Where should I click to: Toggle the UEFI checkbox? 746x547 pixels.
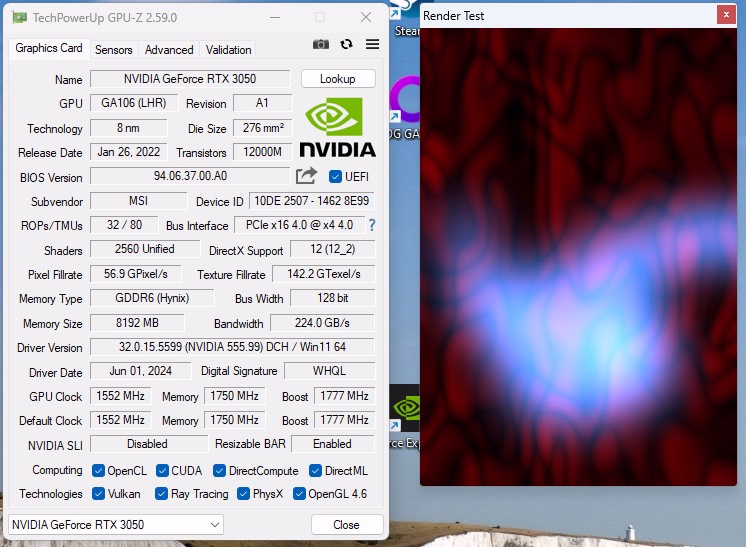tap(335, 177)
